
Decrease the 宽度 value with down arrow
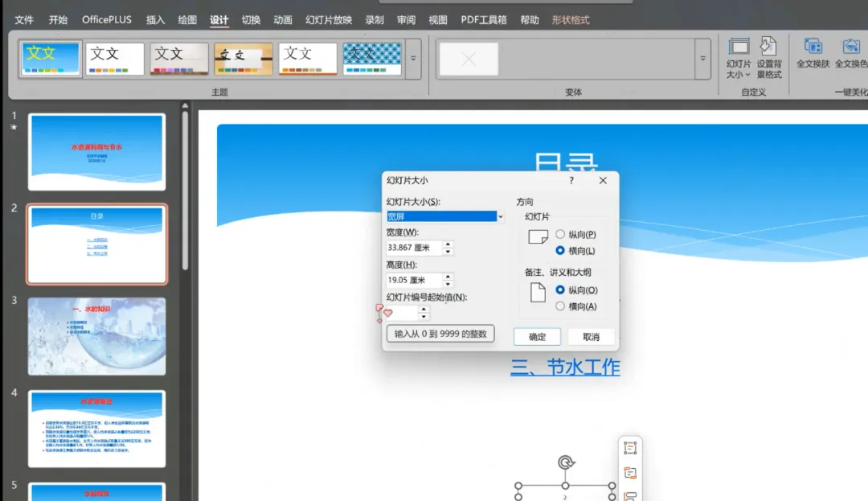pos(448,252)
